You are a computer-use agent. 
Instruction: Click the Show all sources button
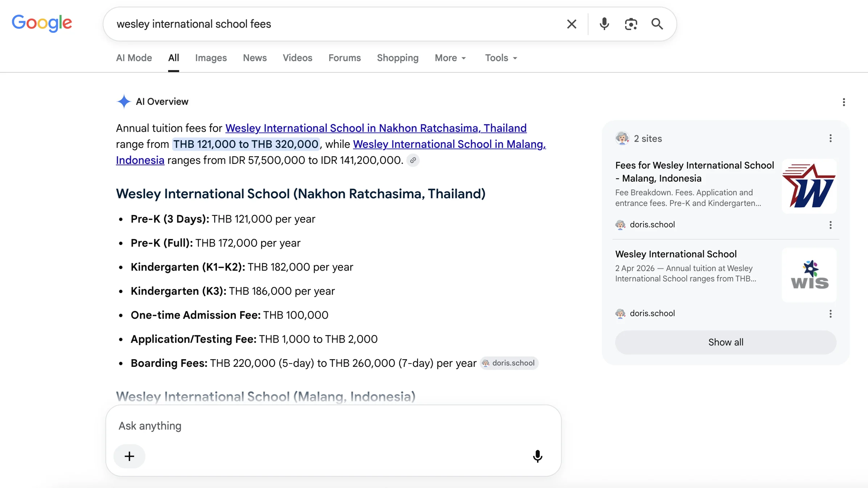pyautogui.click(x=726, y=342)
